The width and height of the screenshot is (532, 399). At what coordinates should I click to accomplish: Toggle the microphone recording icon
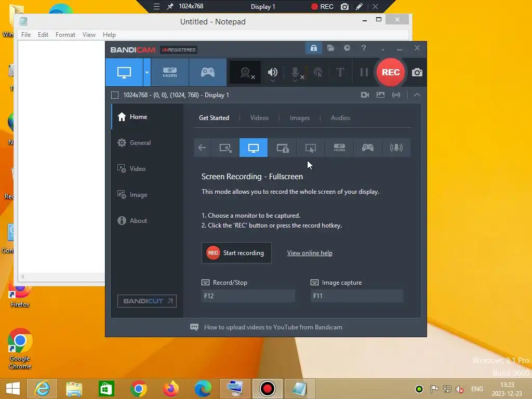[295, 72]
